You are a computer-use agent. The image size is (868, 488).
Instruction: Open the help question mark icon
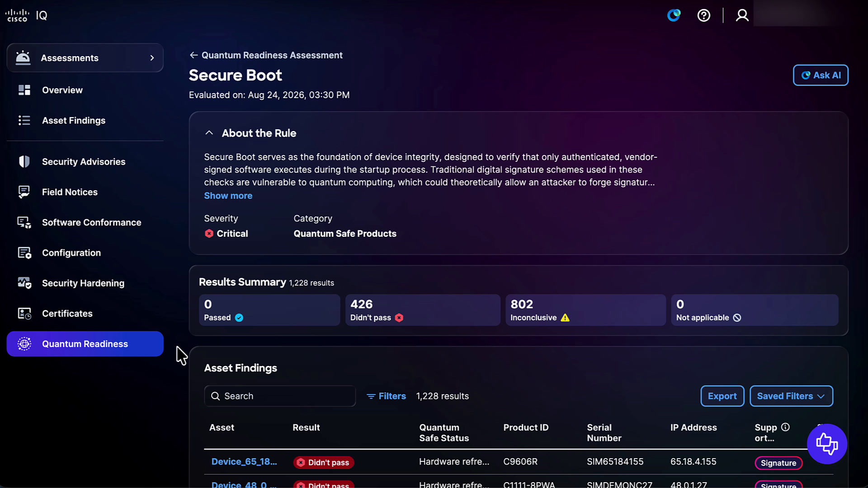pos(703,15)
